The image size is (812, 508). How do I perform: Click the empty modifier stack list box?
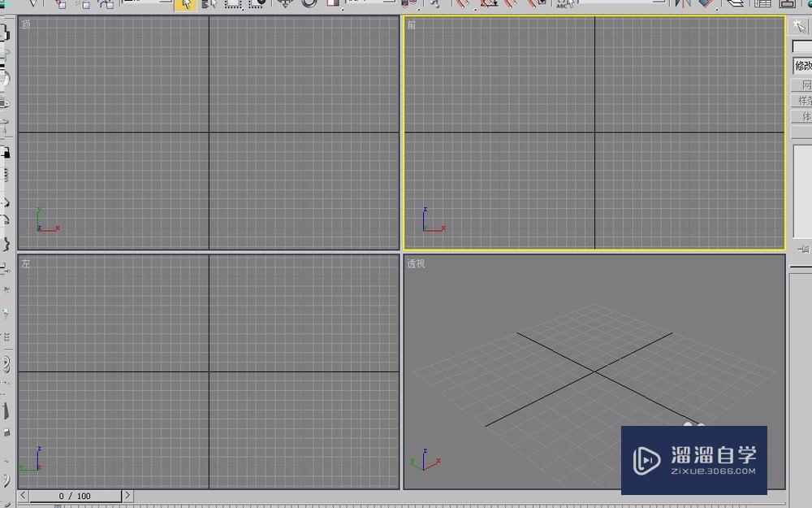coord(803,192)
